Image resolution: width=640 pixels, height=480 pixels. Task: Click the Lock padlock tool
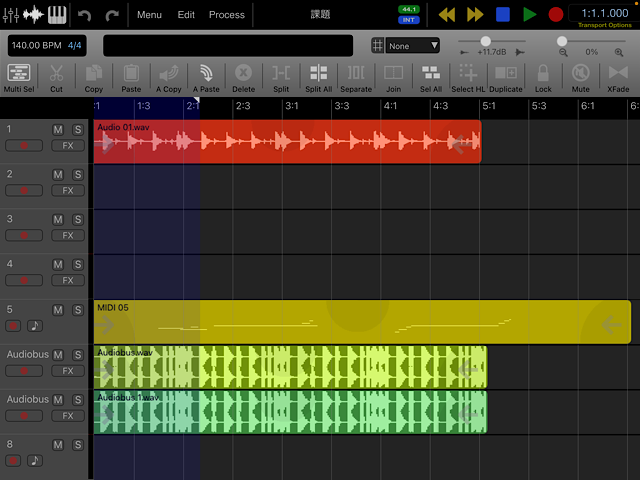pos(543,78)
